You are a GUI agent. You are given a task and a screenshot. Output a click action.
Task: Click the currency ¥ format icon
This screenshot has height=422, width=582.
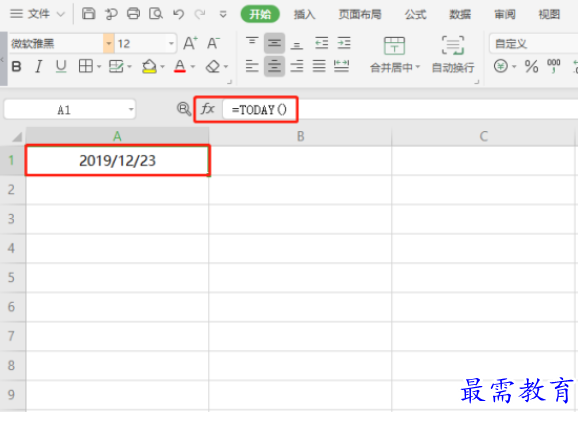(x=500, y=67)
